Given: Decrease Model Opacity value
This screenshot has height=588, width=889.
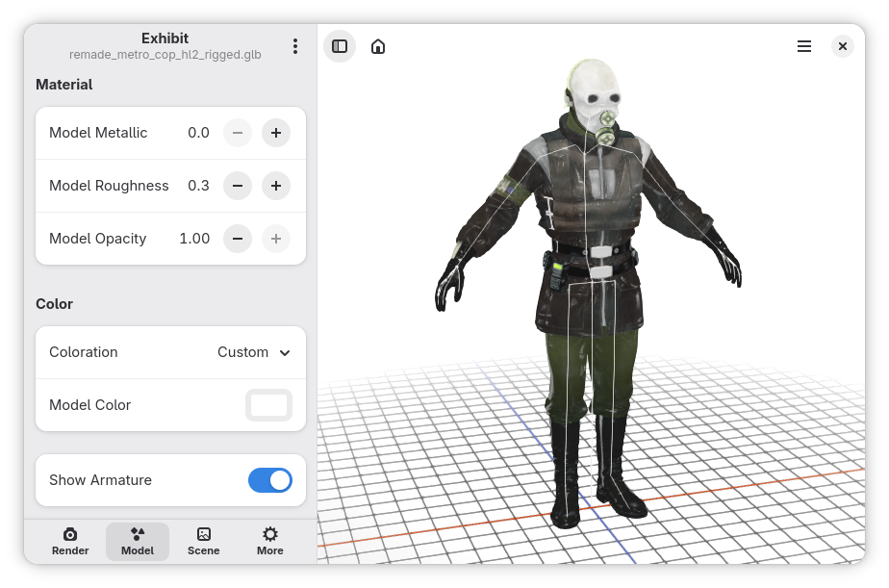Looking at the screenshot, I should click(x=238, y=239).
